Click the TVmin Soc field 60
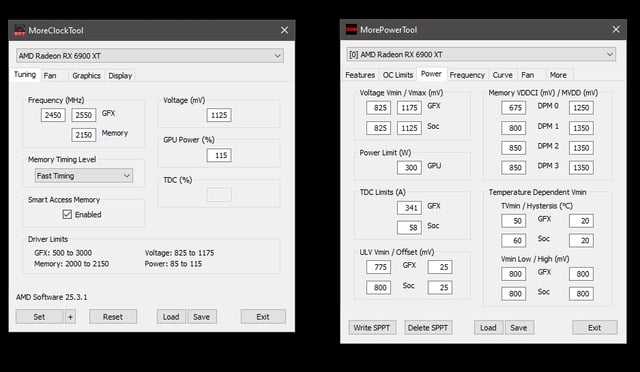This screenshot has height=372, width=640. point(513,241)
